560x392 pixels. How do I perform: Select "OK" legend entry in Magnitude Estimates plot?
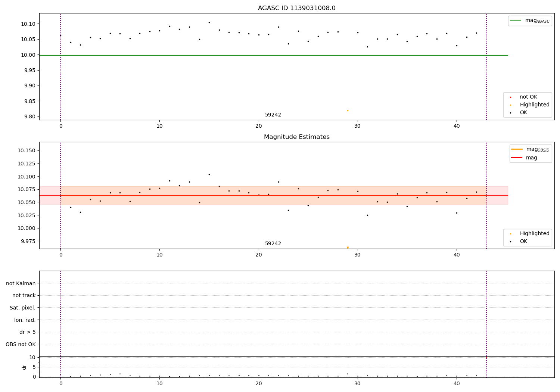pos(519,242)
